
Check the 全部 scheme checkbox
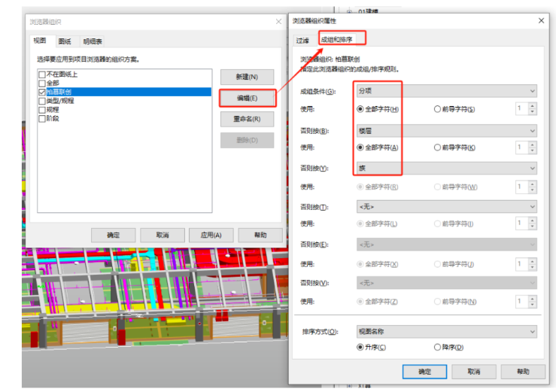(x=42, y=84)
